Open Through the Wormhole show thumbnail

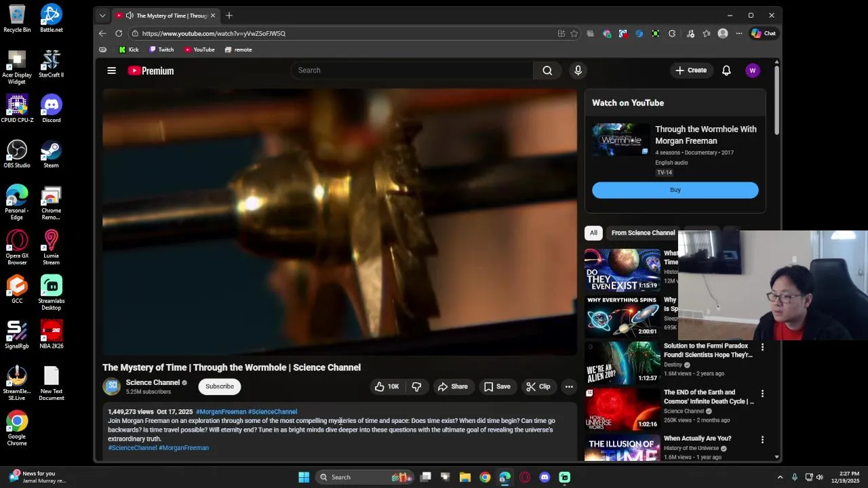pyautogui.click(x=620, y=140)
